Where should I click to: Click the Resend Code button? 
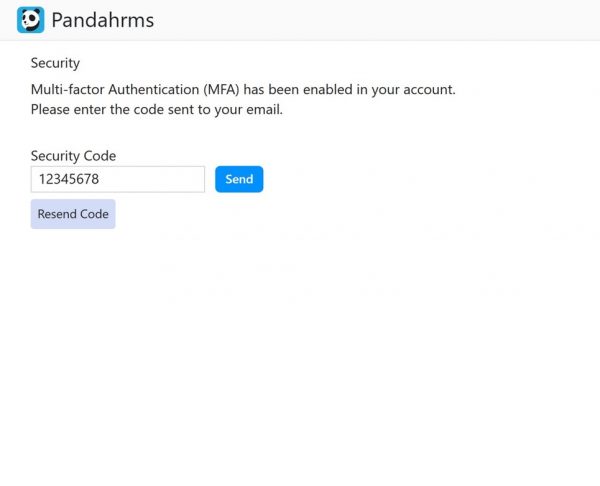[73, 214]
